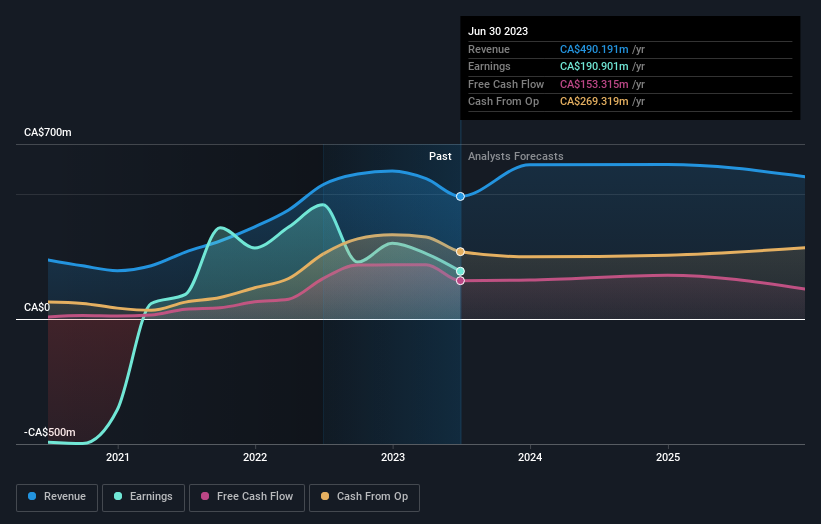Click the Free Cash Flow label in the tooltip

[506, 84]
